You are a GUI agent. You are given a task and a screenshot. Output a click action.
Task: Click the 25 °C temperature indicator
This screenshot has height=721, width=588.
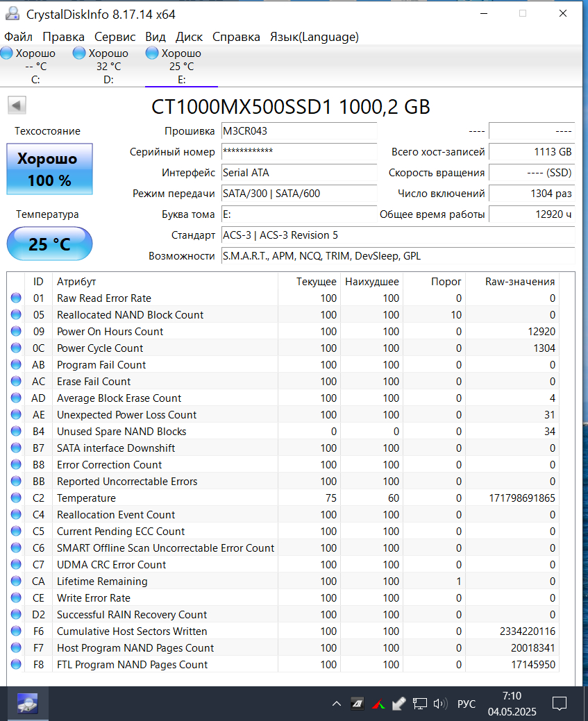pos(50,244)
